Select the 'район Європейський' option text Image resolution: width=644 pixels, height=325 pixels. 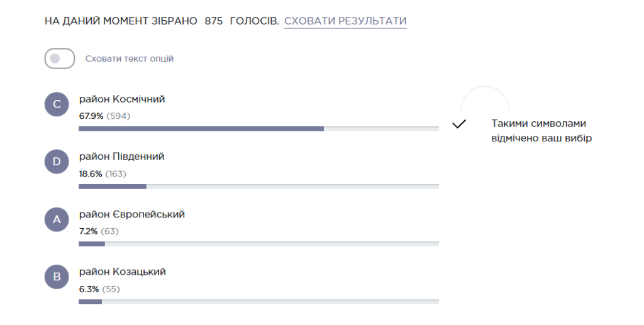131,214
